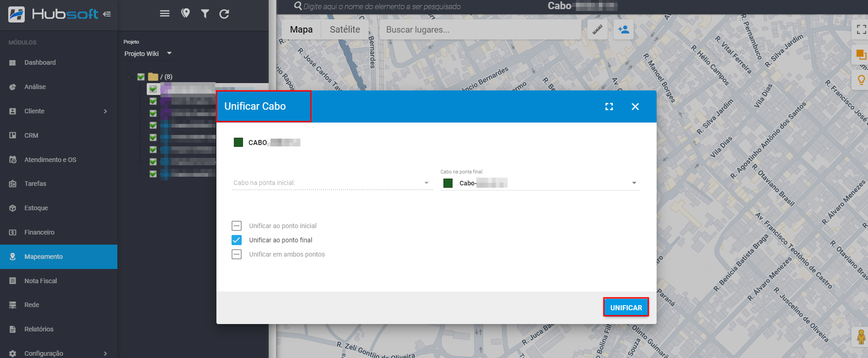Toggle the first tree item checkbox
868x358 pixels.
(153, 89)
